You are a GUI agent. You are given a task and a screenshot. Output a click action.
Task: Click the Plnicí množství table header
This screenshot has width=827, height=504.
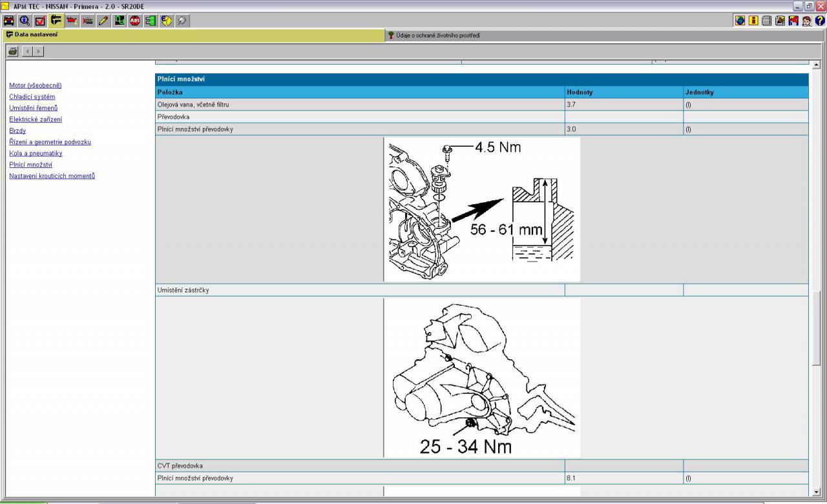coord(482,79)
